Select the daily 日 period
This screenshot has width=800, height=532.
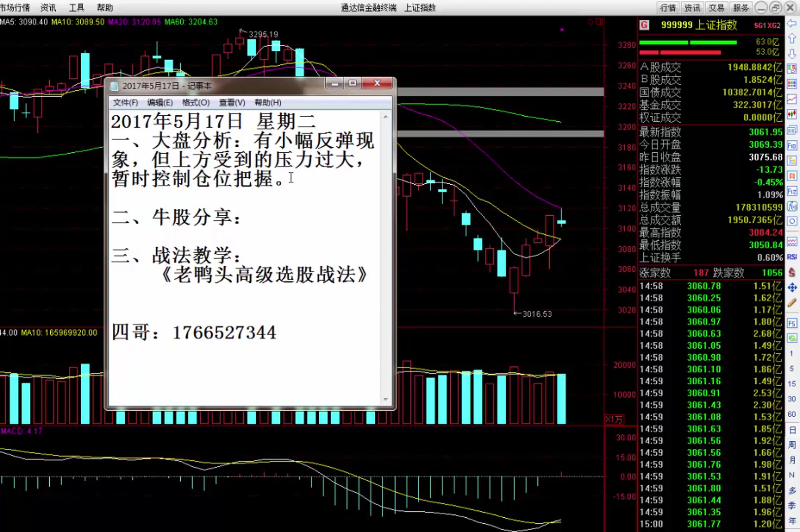(792, 430)
